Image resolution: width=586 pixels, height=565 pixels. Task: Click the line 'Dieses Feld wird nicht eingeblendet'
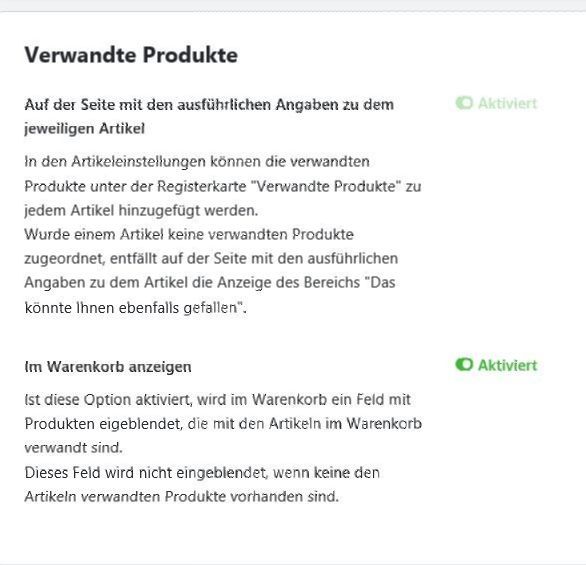point(202,473)
